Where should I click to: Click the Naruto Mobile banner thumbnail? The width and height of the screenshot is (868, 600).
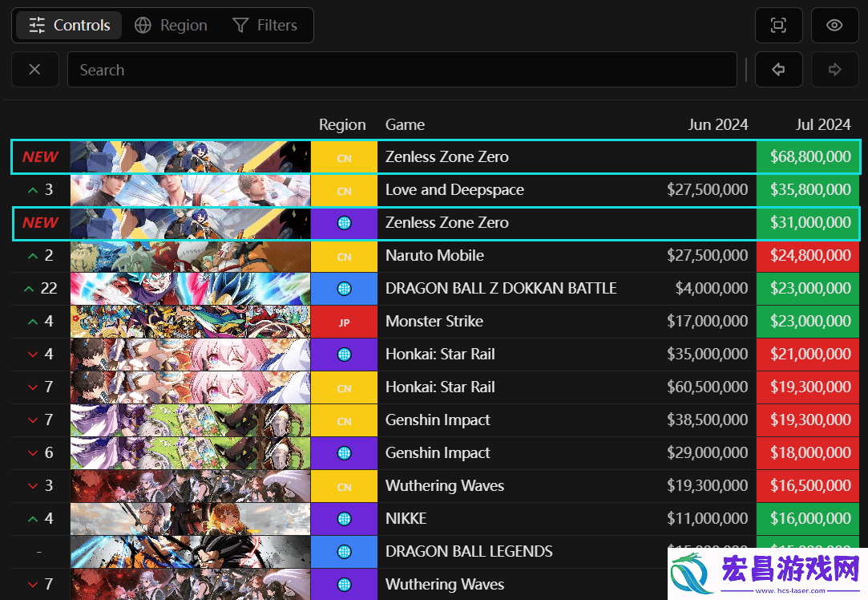coord(191,257)
